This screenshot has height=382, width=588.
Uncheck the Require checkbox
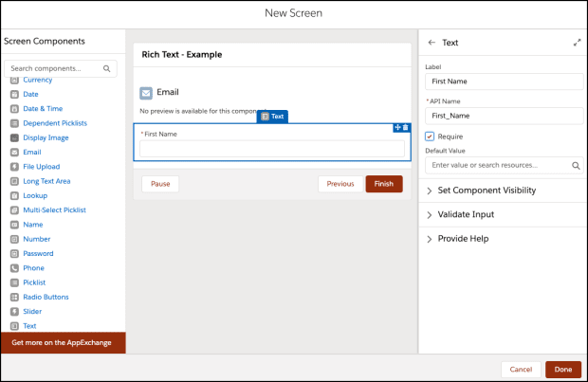[430, 136]
